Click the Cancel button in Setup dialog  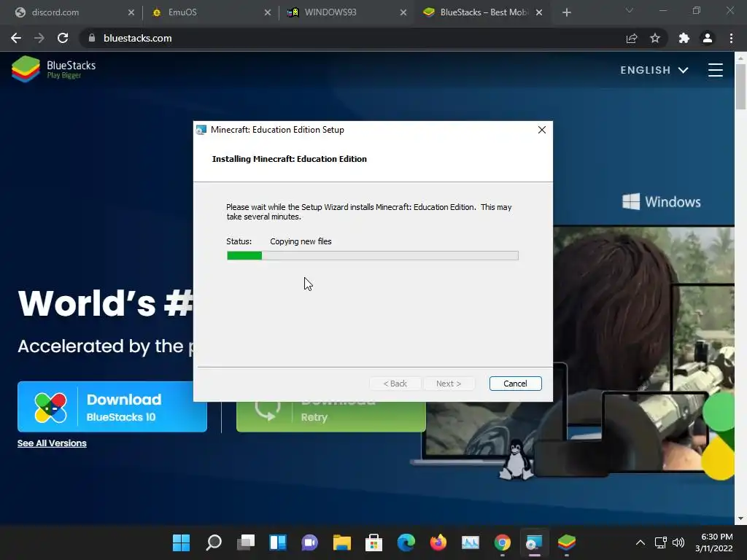pyautogui.click(x=515, y=384)
